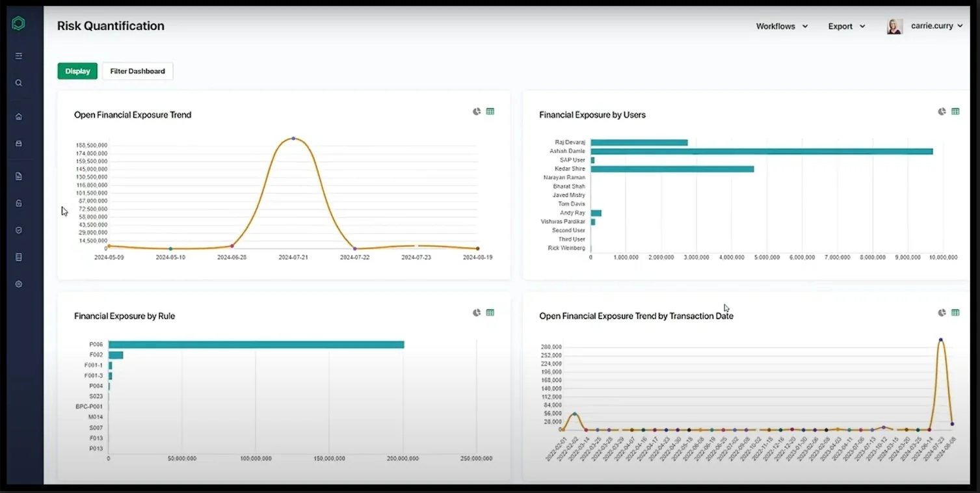Open the Workflows dropdown

click(x=781, y=26)
